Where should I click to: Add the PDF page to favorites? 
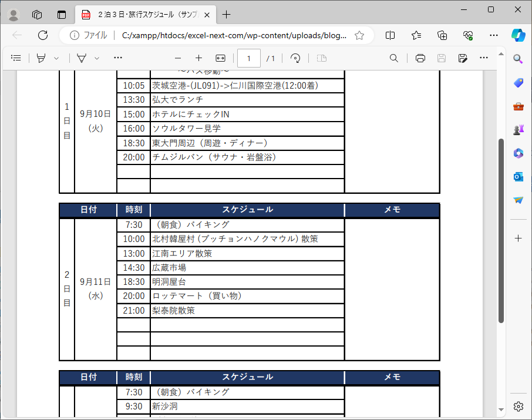(x=359, y=35)
